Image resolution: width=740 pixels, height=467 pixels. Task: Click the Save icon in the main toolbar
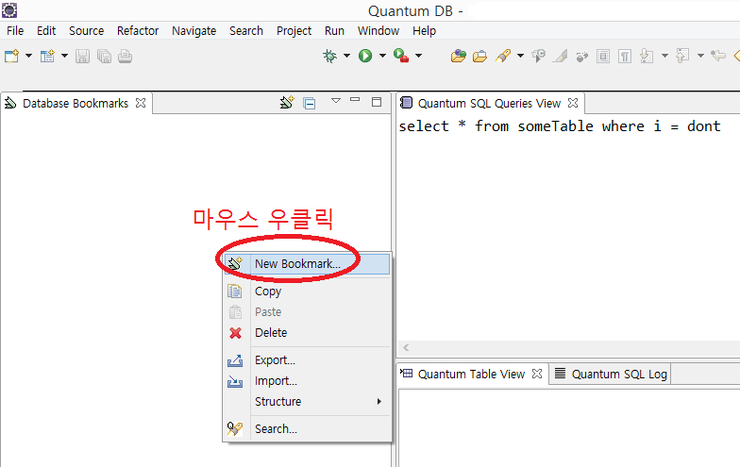83,56
